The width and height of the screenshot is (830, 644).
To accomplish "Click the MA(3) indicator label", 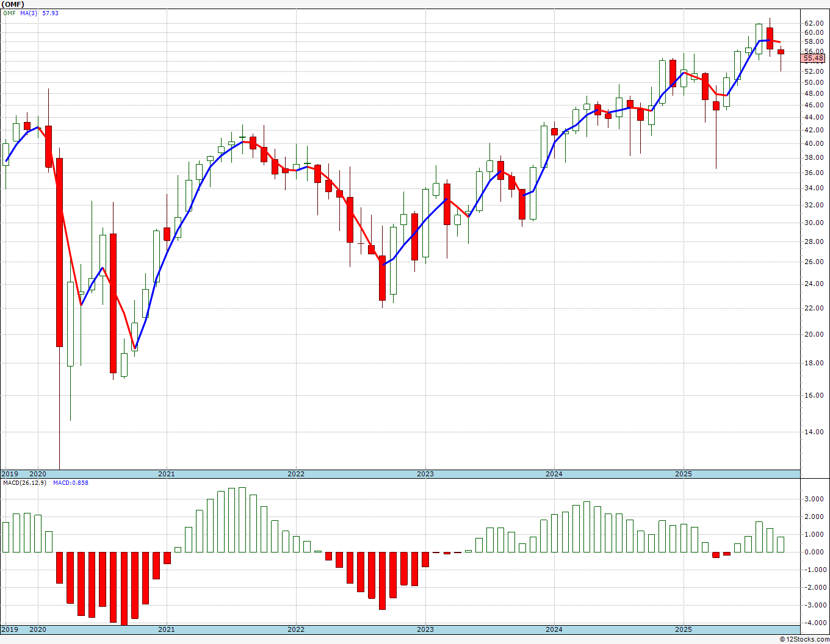I will [x=29, y=13].
